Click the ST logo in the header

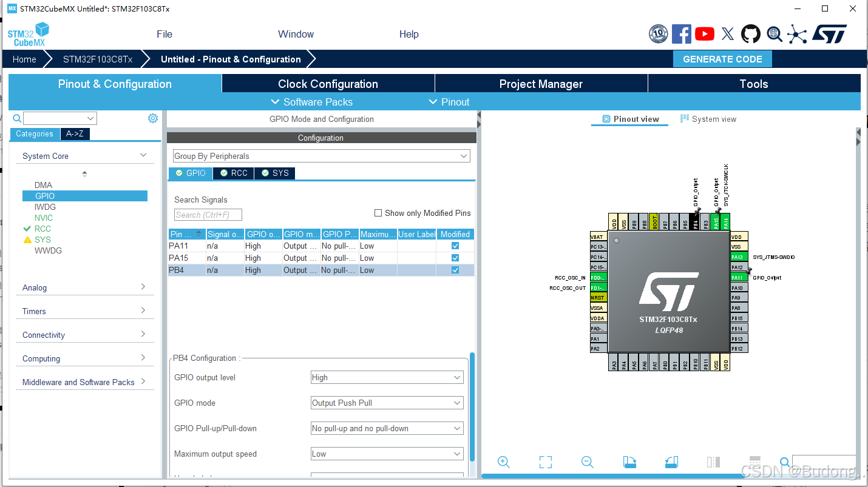point(829,34)
